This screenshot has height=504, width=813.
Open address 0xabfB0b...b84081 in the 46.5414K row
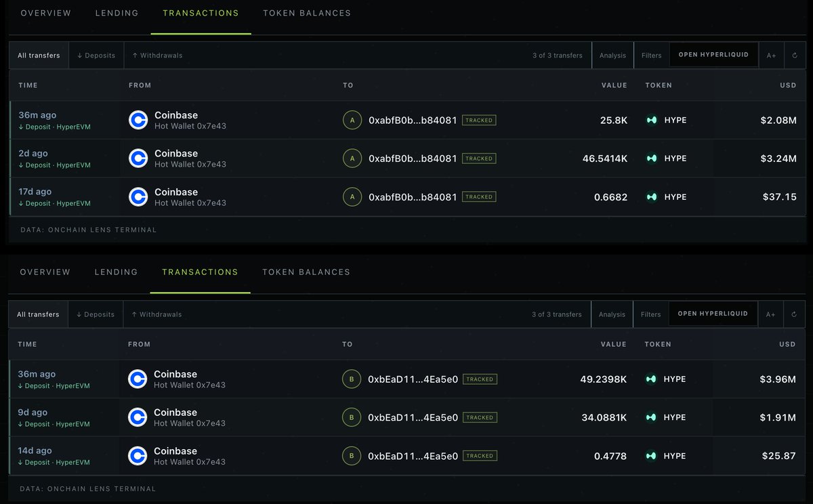tap(413, 159)
